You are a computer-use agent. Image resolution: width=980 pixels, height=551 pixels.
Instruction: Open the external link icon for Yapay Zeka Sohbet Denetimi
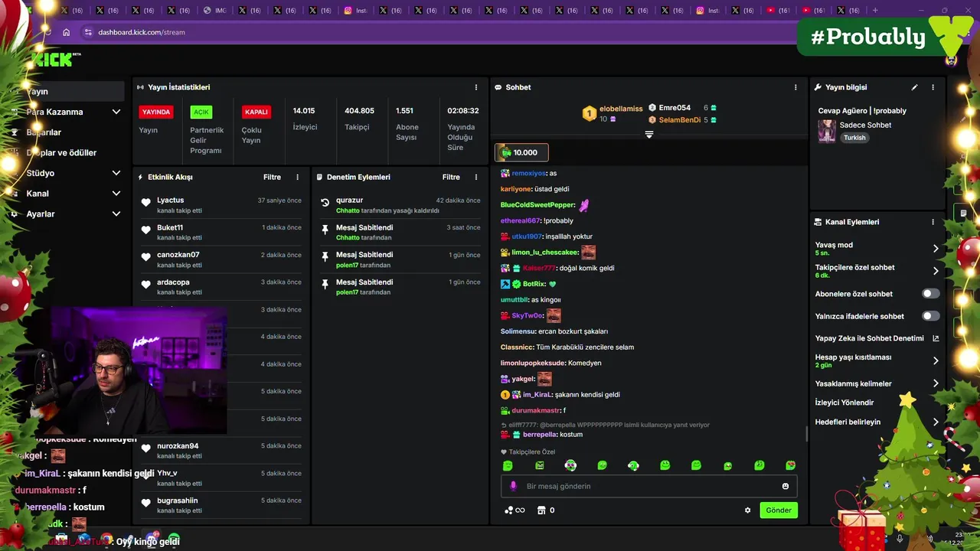(936, 338)
